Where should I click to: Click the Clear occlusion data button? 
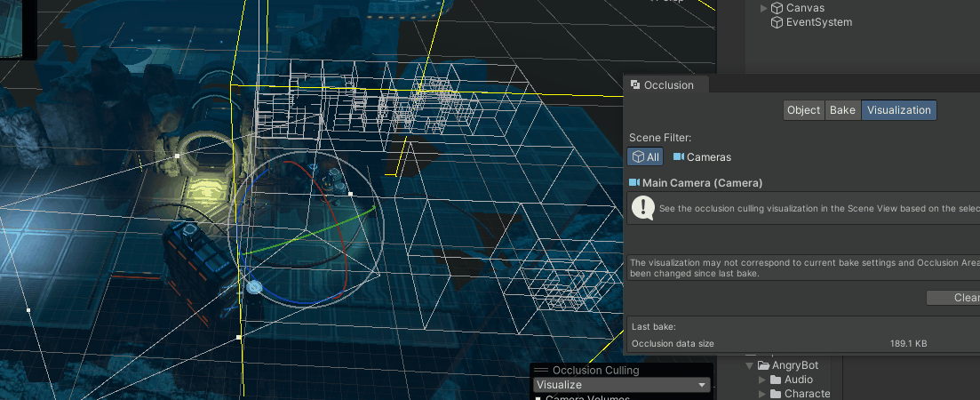coord(953,298)
